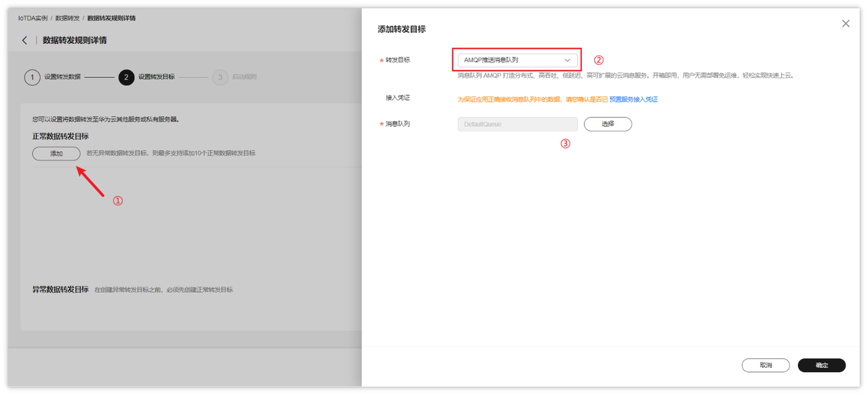The image size is (868, 395).
Task: Click the hint about 最多支持添加10个正常数据转发目标
Action: (x=171, y=154)
